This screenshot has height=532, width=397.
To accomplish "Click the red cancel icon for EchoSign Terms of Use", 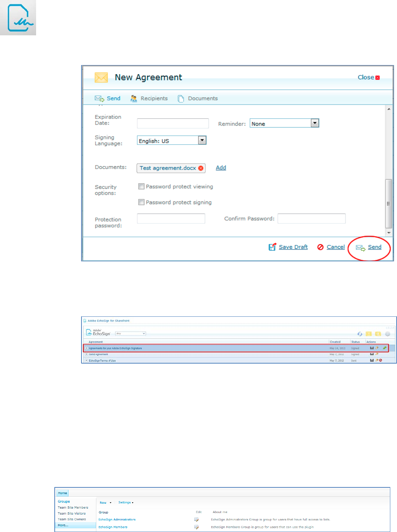I will (381, 360).
